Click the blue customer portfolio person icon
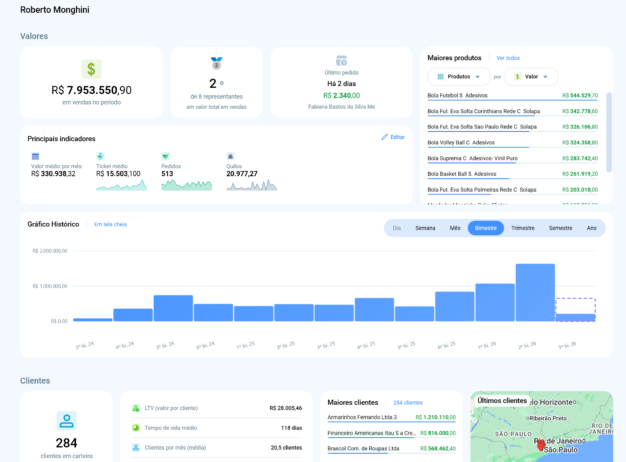 (x=66, y=421)
